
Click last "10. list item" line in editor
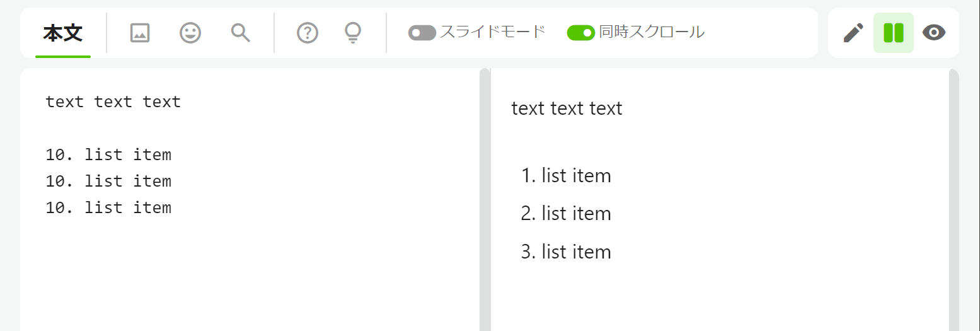pyautogui.click(x=108, y=207)
